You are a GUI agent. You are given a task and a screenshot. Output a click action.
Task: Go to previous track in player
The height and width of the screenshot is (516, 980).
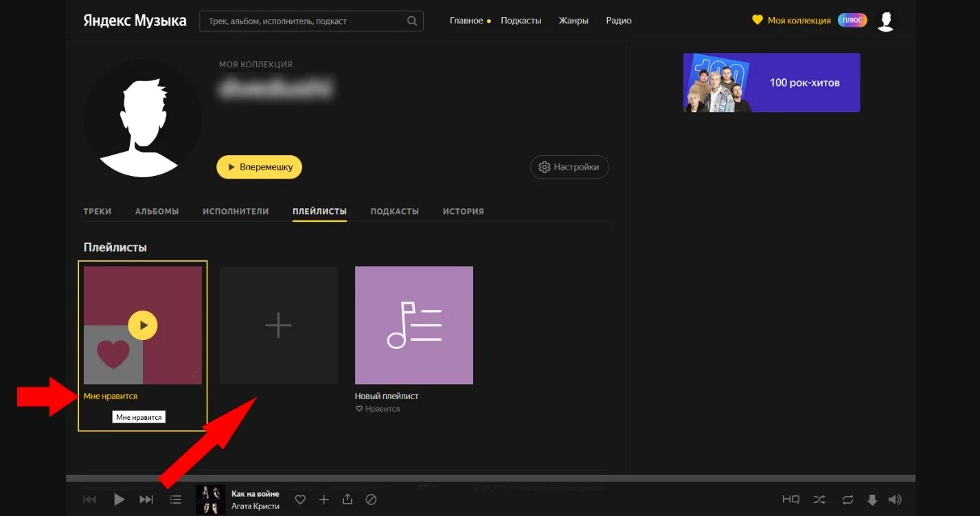click(90, 500)
